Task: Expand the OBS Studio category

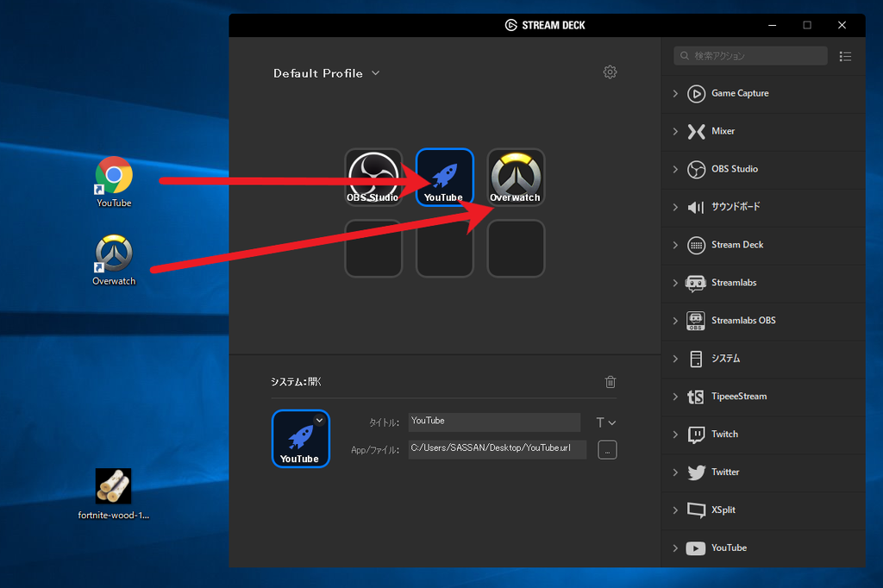Action: 675,169
